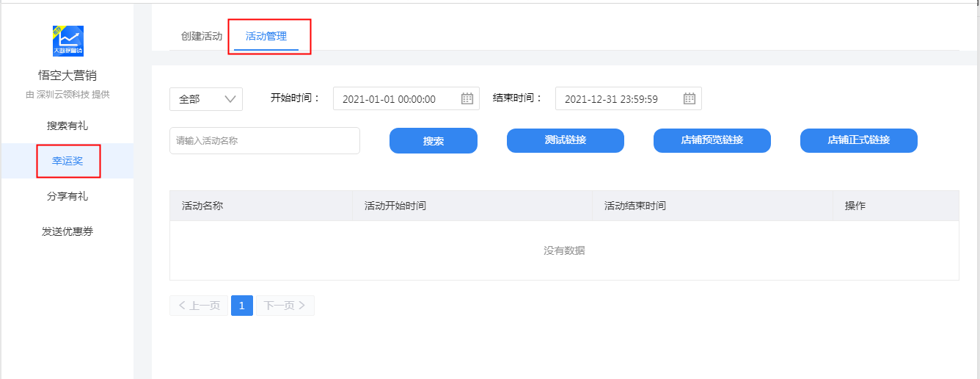Switch to 活动管理 tab
The image size is (980, 379).
point(266,36)
